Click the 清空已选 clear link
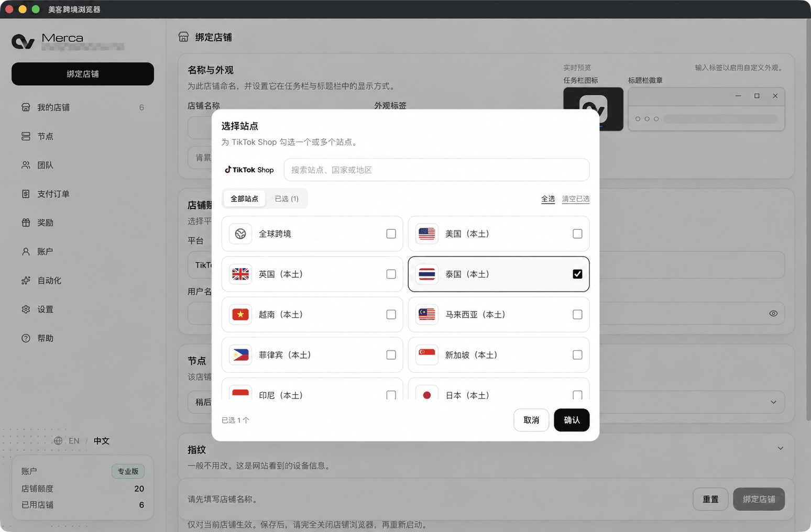 pos(576,199)
